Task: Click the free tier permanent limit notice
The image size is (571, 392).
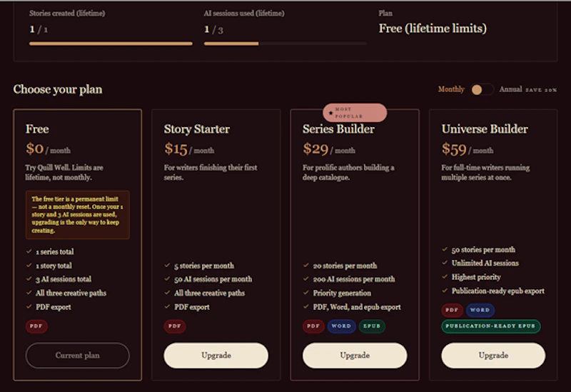Action: tap(78, 215)
